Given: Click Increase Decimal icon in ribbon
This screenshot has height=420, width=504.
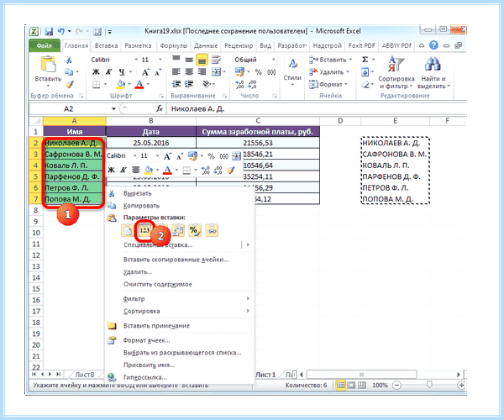Looking at the screenshot, I should click(239, 85).
